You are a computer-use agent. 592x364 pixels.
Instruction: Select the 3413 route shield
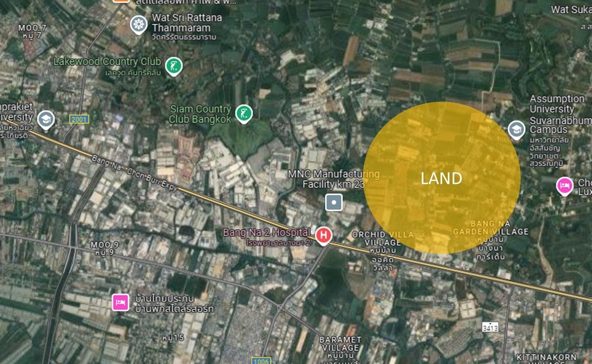(x=490, y=327)
